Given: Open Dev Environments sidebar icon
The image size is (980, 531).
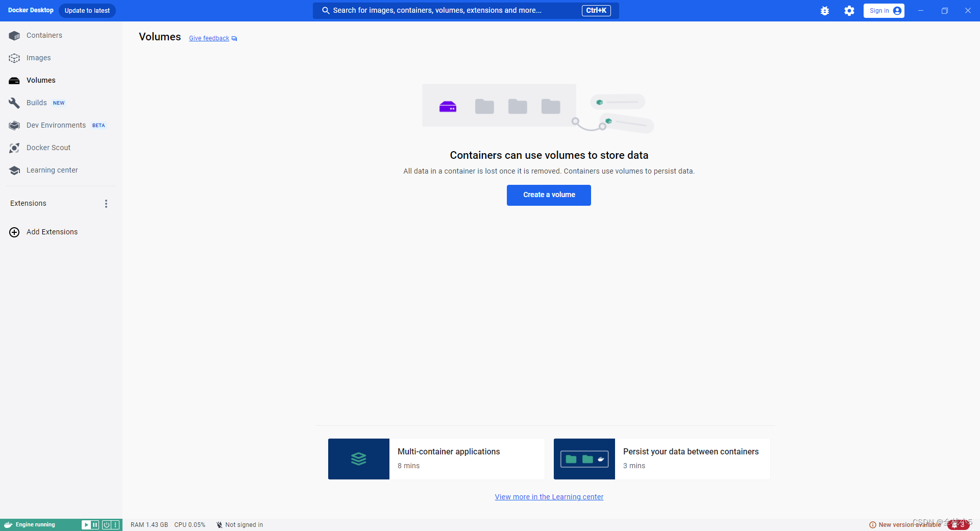Looking at the screenshot, I should click(14, 125).
